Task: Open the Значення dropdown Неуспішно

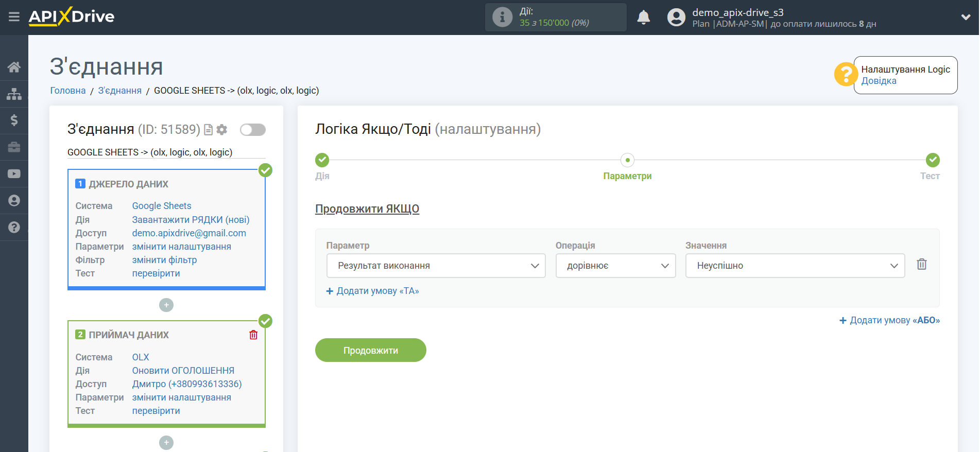Action: 795,266
